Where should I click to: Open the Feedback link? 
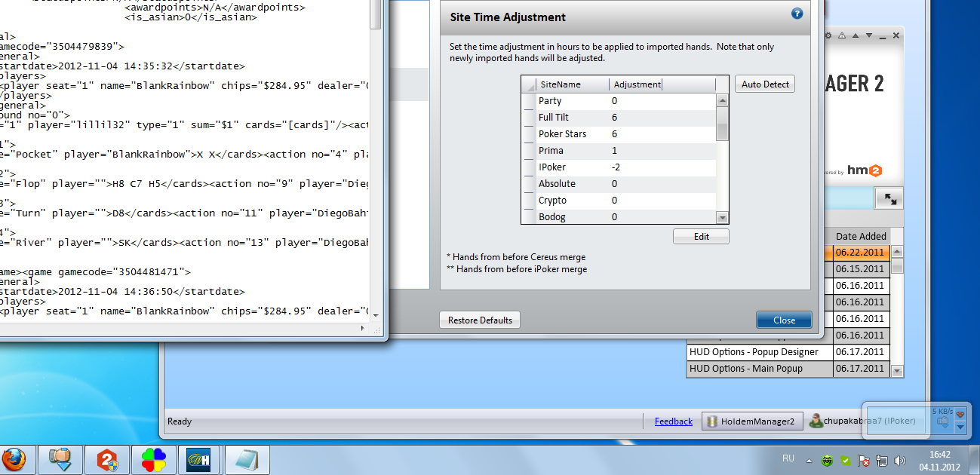point(673,421)
